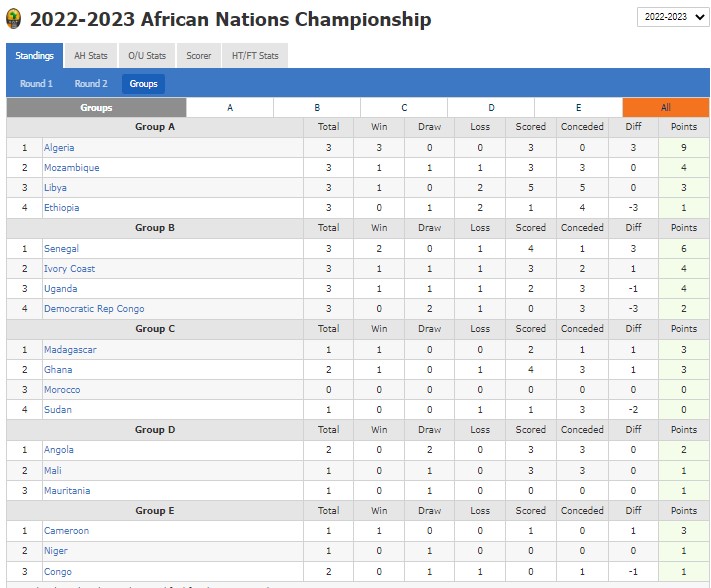
Task: Show Round 2 standings
Action: tap(91, 84)
